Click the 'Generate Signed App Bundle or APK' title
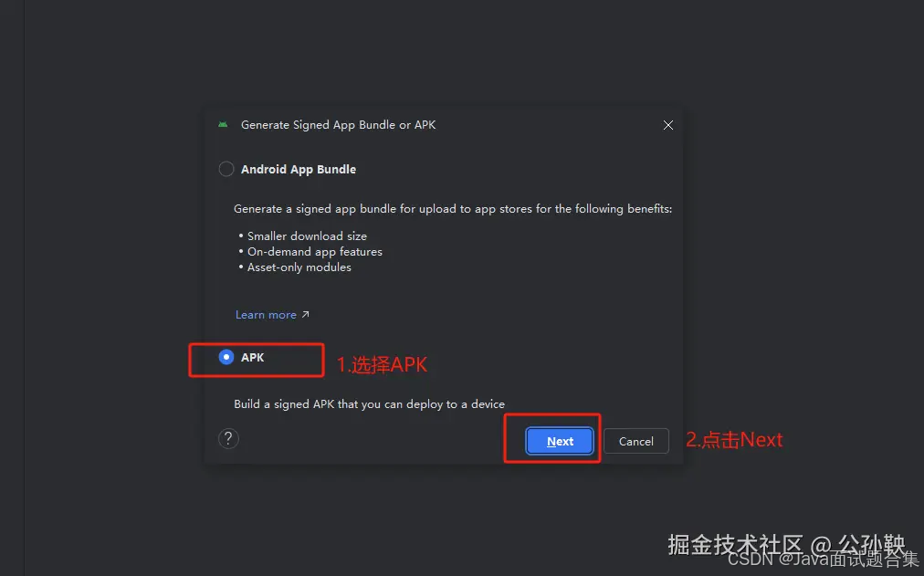 click(x=338, y=125)
